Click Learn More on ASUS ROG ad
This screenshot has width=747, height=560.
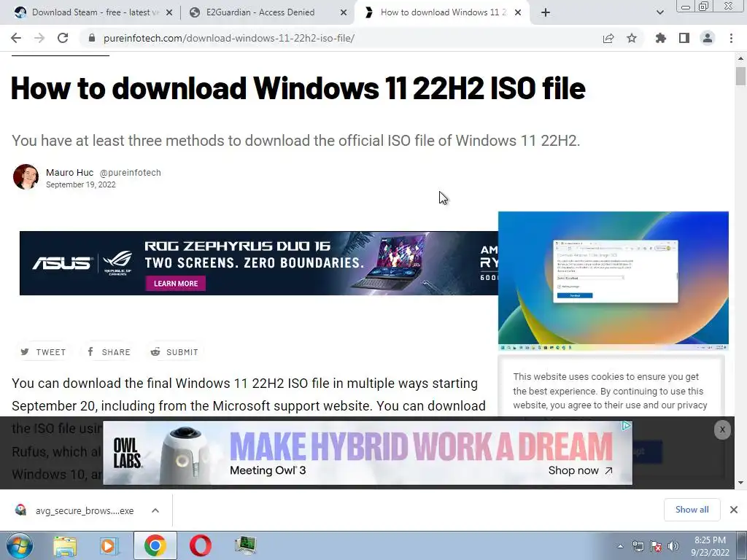[175, 284]
